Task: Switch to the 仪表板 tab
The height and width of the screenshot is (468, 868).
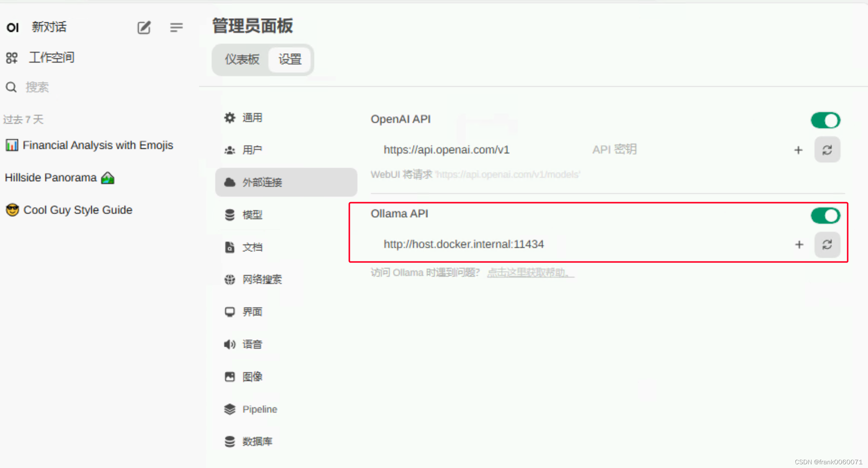Action: (242, 59)
